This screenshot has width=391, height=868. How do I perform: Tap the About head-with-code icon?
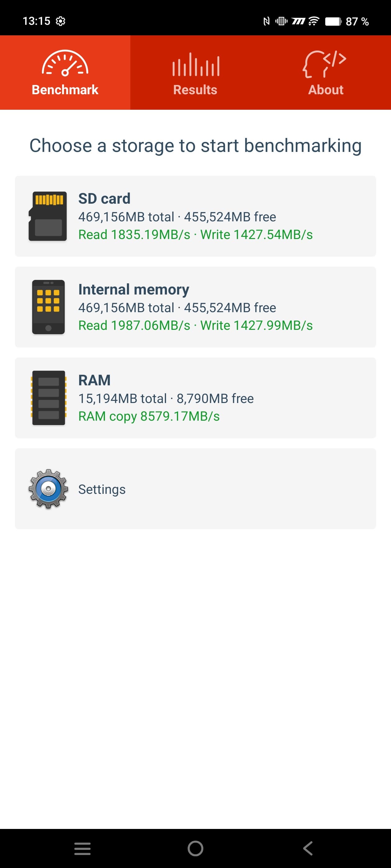tap(325, 64)
